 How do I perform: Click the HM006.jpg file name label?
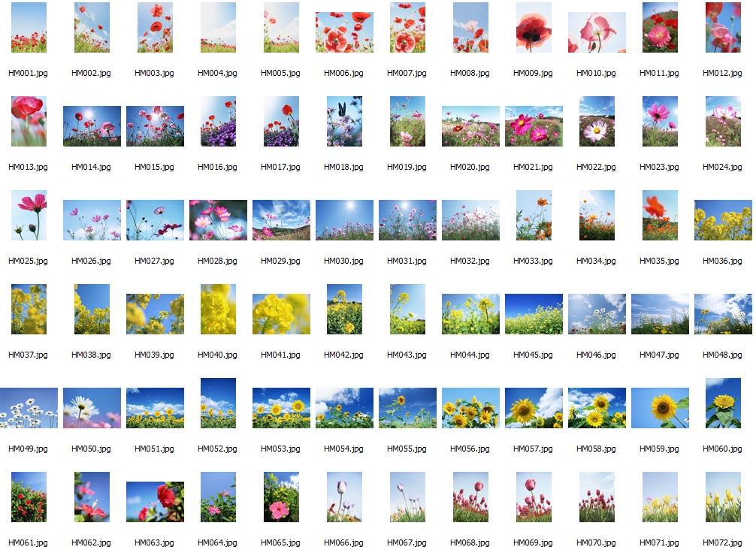tap(343, 73)
